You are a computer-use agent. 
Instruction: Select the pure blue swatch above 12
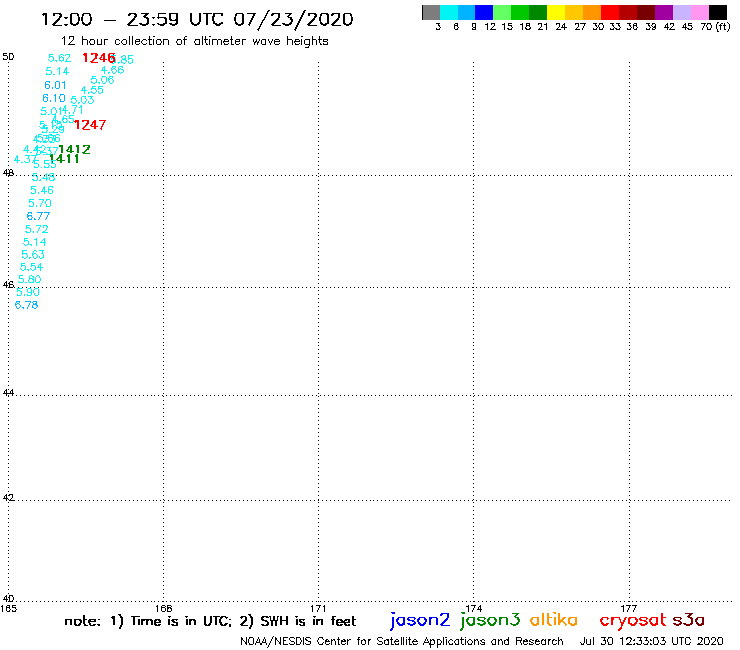(x=484, y=12)
